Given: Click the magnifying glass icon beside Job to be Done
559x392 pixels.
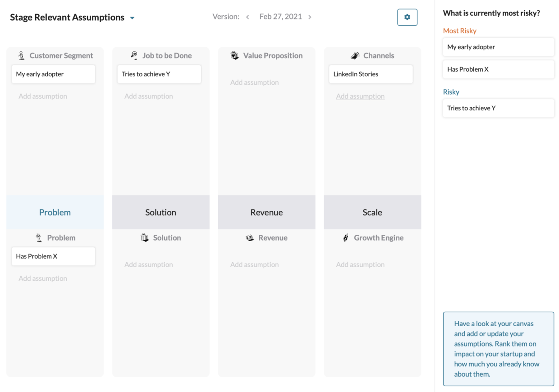Looking at the screenshot, I should pyautogui.click(x=134, y=55).
